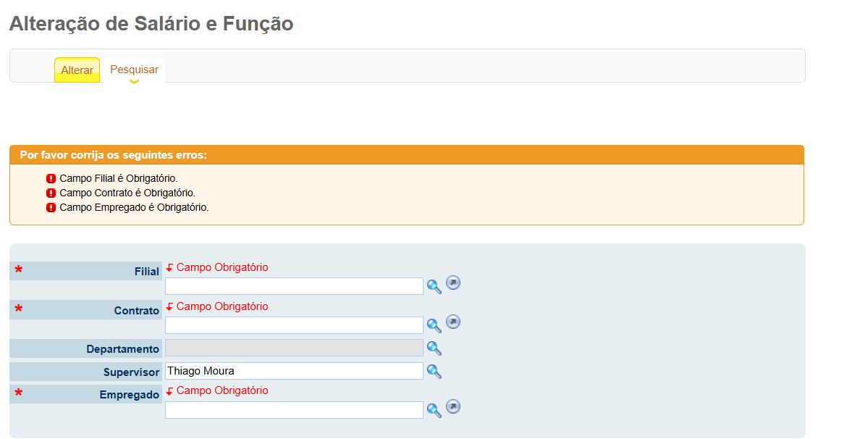Click the round arrow icon beside Filial

(x=453, y=283)
